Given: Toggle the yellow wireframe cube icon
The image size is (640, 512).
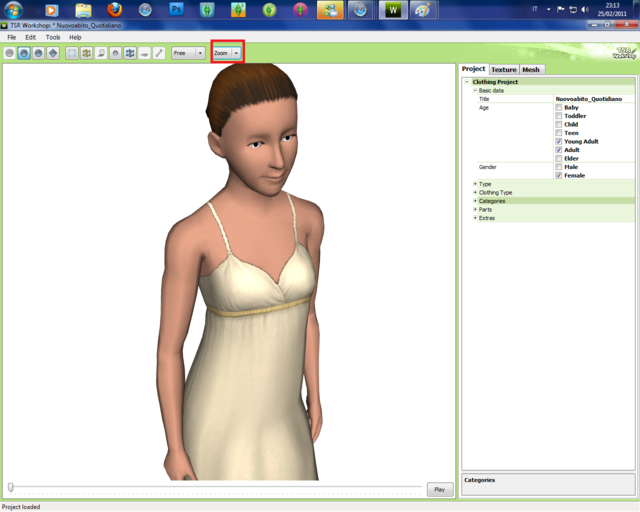Looking at the screenshot, I should point(87,53).
